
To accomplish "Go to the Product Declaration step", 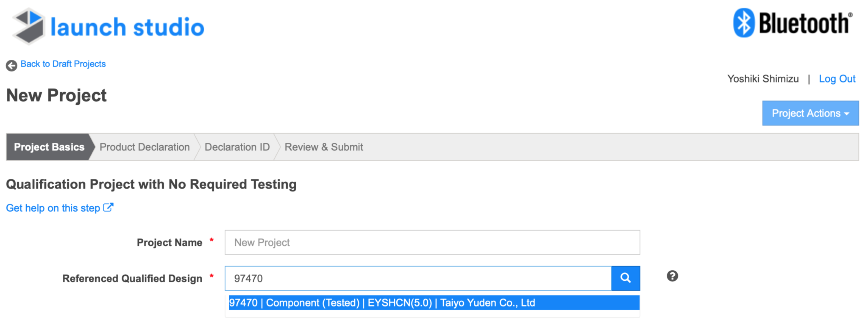I will pos(145,147).
